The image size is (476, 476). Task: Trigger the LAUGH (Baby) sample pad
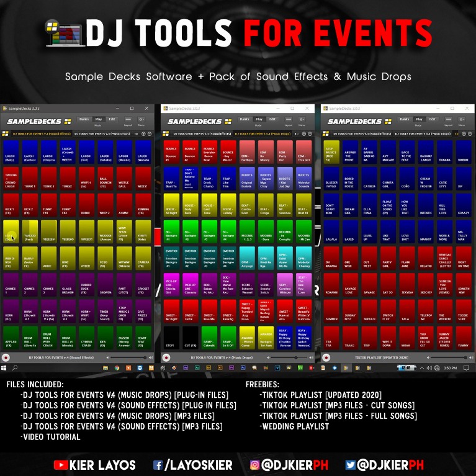pos(11,152)
